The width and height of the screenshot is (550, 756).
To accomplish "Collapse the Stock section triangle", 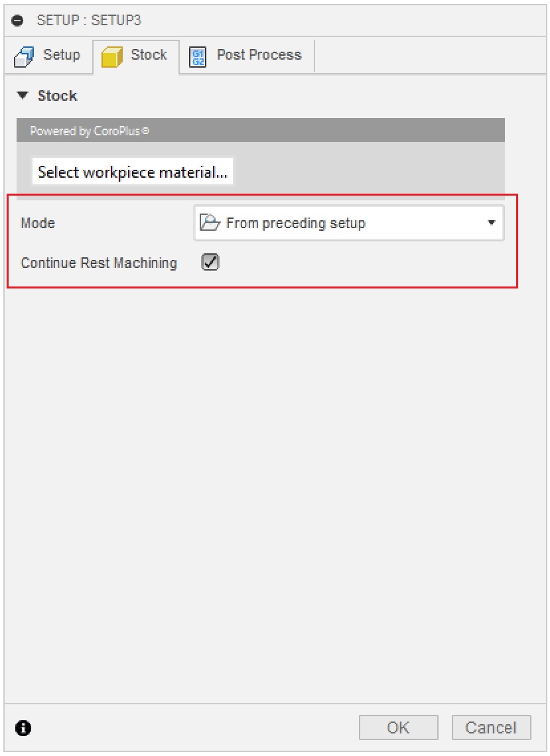I will click(23, 96).
